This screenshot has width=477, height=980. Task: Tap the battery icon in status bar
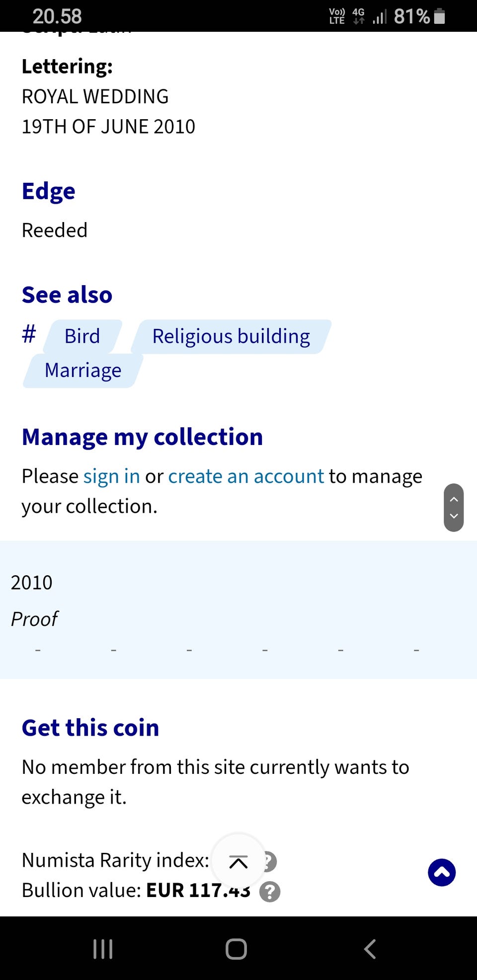(439, 16)
